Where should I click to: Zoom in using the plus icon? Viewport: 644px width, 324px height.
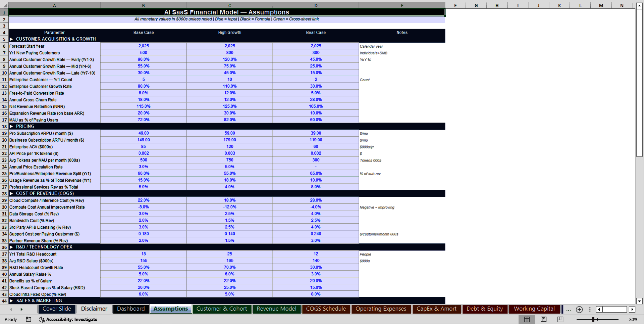coord(622,319)
